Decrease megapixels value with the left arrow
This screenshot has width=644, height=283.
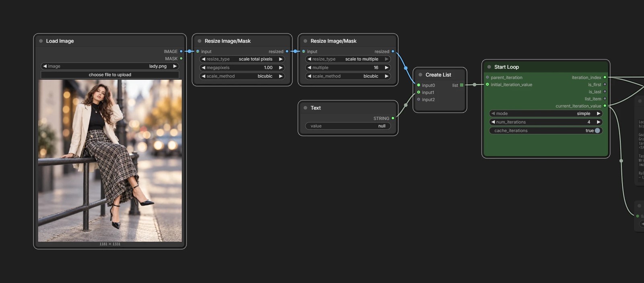[x=203, y=68]
